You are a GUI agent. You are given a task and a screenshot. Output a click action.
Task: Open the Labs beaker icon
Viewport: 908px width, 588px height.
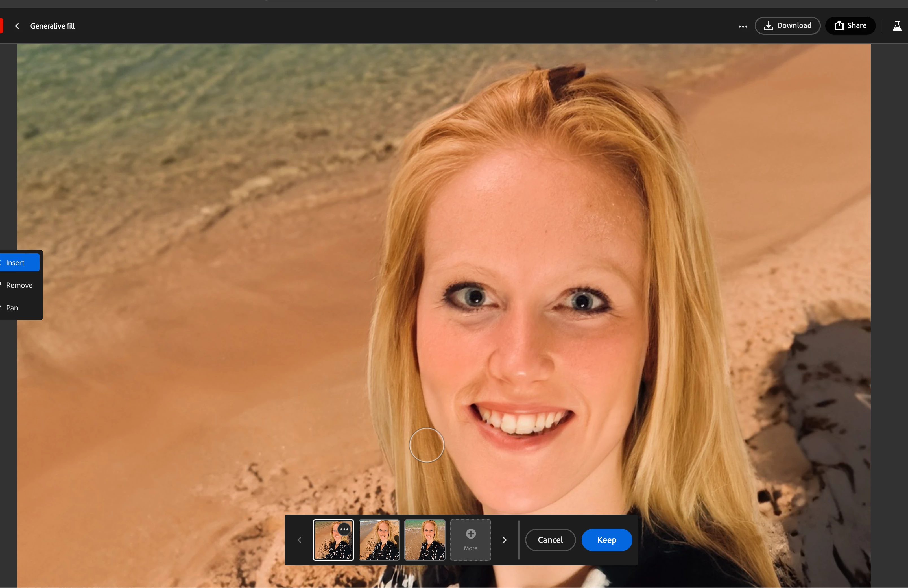coord(897,26)
